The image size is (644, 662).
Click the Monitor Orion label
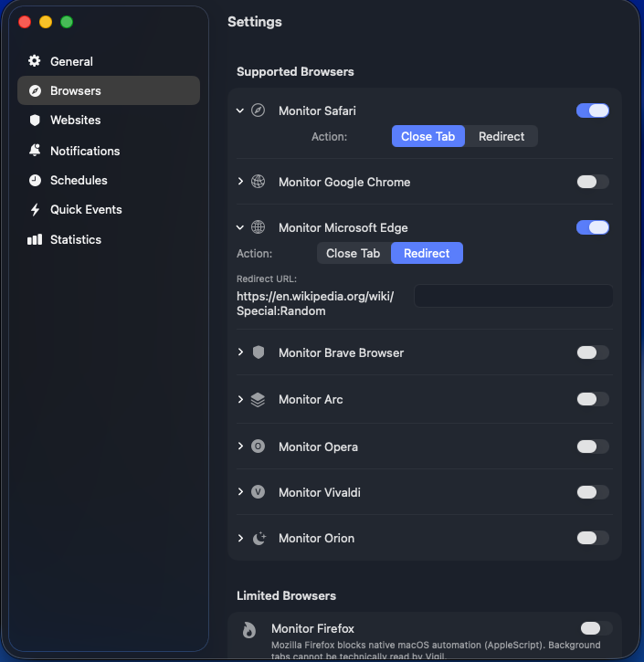(316, 539)
